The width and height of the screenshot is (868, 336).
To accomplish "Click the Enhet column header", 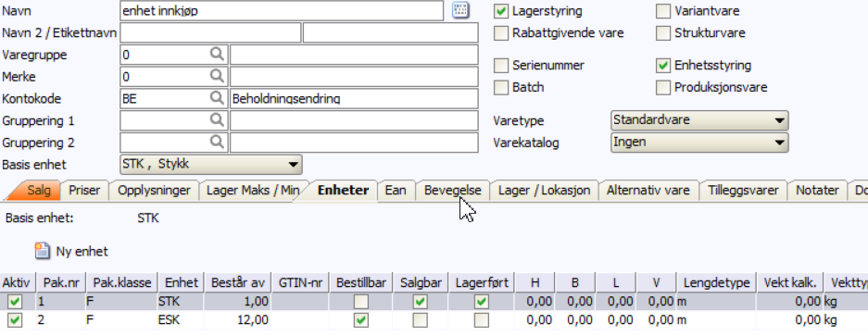I will tap(181, 283).
